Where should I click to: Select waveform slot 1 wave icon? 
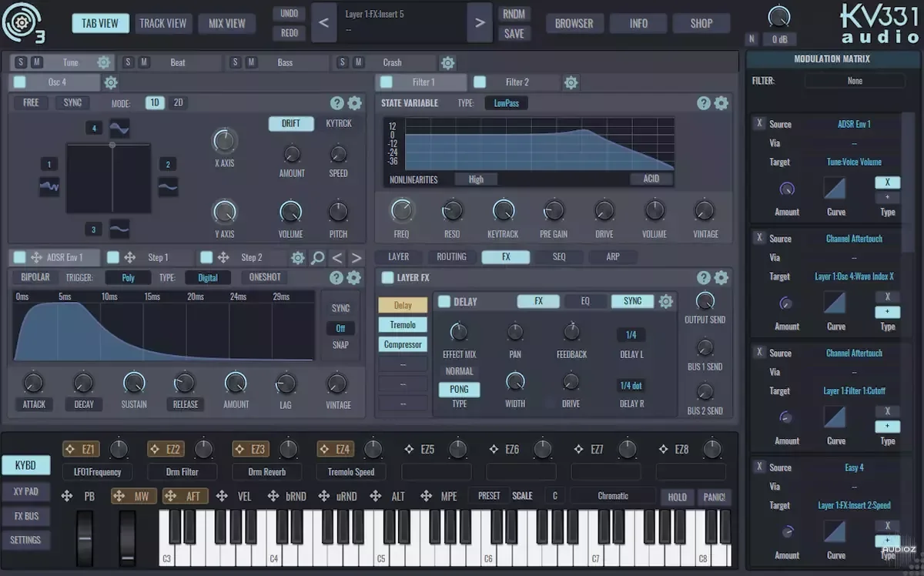tap(49, 186)
